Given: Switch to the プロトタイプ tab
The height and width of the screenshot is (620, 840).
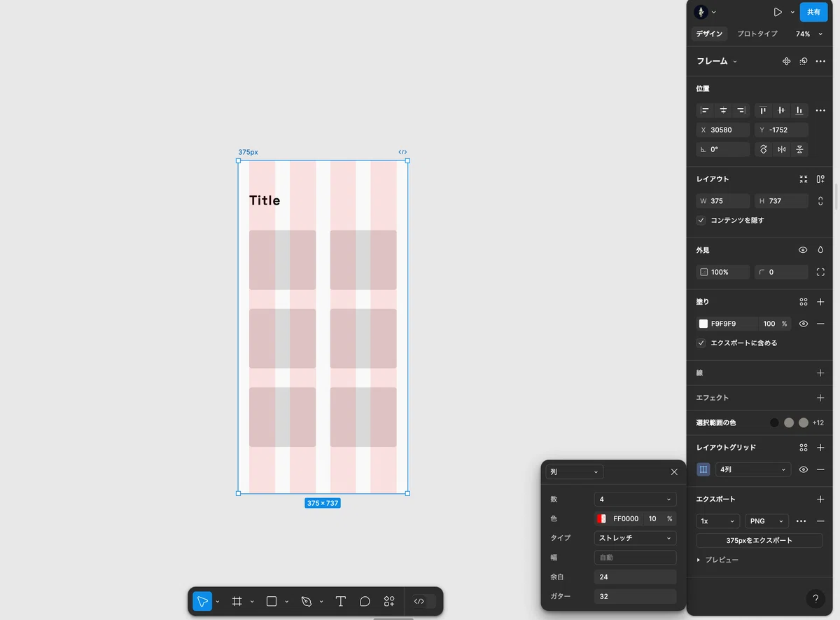Looking at the screenshot, I should [757, 34].
